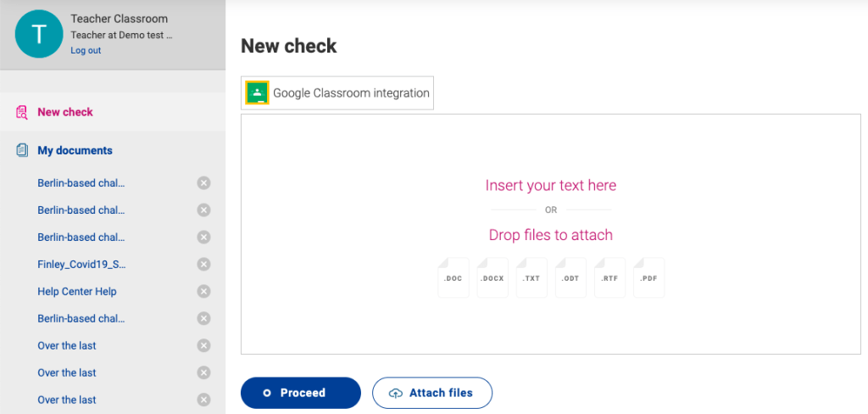Click inside the Insert your text area
Screen dimensions: 868x414
(551, 234)
